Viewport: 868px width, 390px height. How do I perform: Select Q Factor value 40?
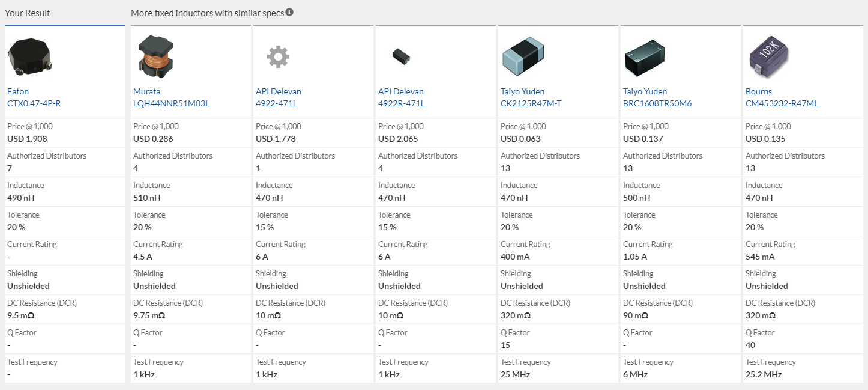click(750, 345)
